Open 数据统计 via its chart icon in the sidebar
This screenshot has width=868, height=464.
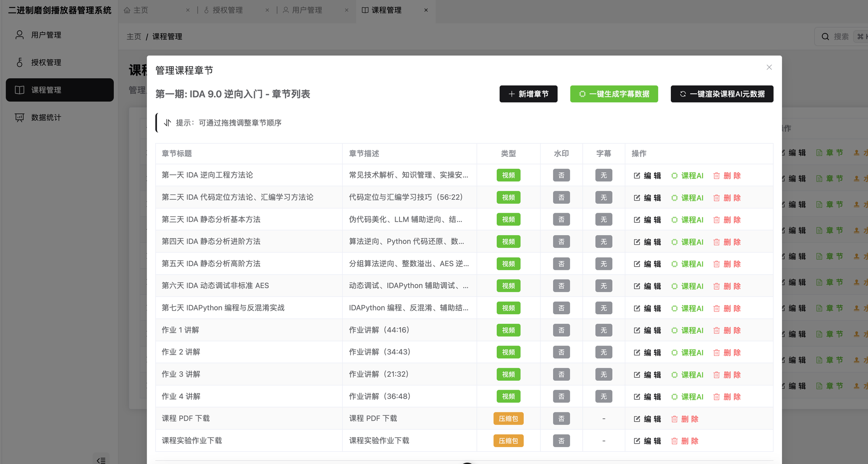[x=19, y=117]
